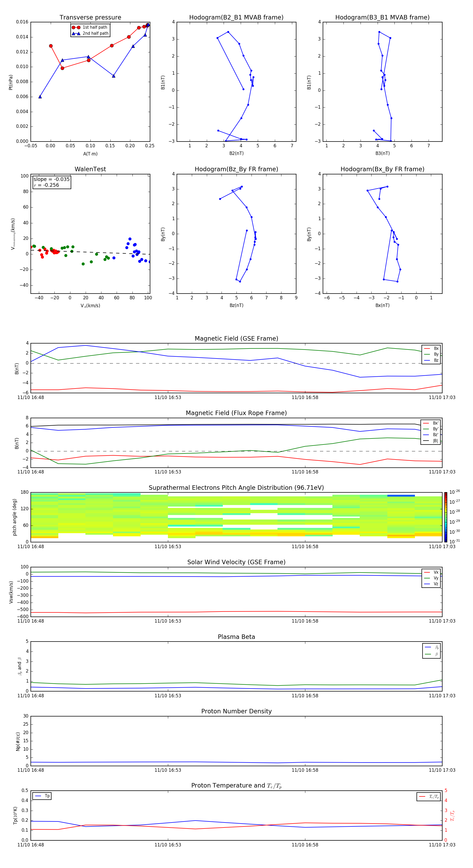Click the "V_A(km/s)" axis label in WalenTest
473x868 pixels.
[90, 306]
